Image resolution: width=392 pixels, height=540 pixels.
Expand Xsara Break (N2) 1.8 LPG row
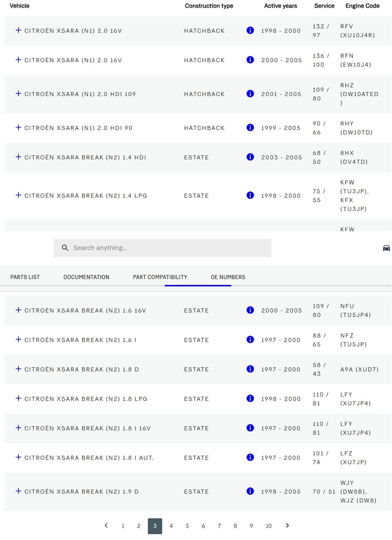click(x=18, y=399)
